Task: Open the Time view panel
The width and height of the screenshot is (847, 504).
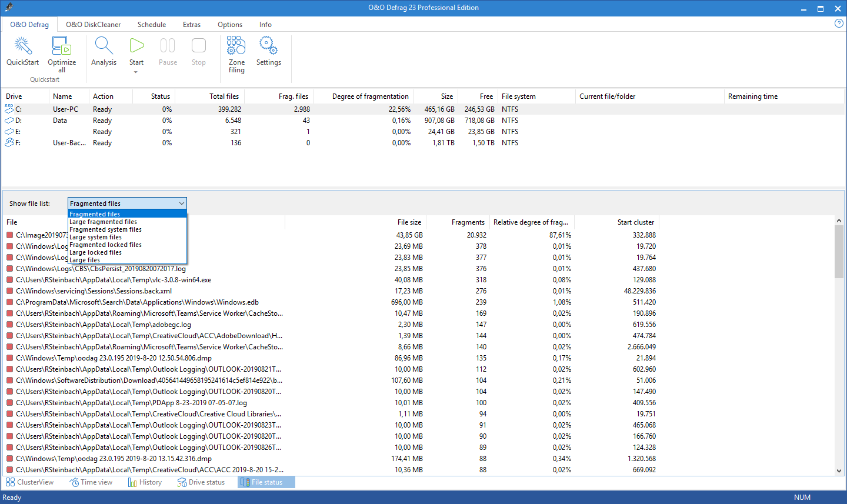Action: click(x=91, y=482)
